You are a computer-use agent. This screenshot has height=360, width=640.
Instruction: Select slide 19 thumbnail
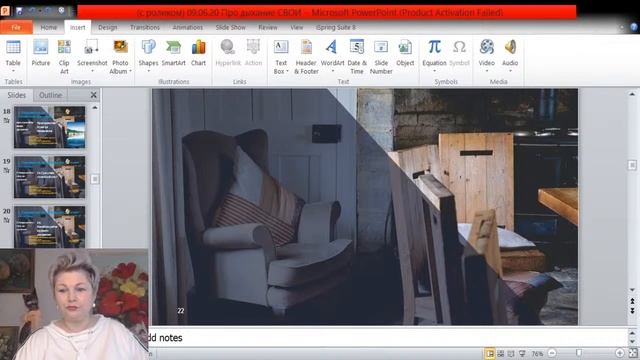[50, 177]
